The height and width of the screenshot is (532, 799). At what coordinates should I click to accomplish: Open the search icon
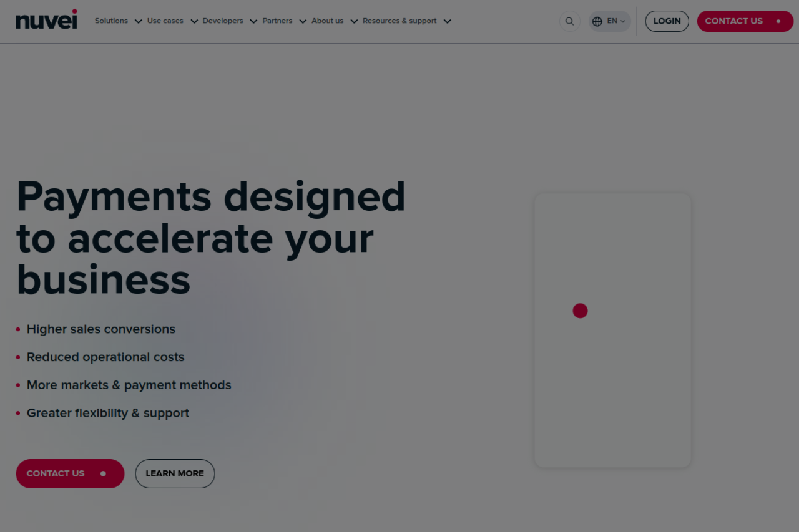[569, 21]
